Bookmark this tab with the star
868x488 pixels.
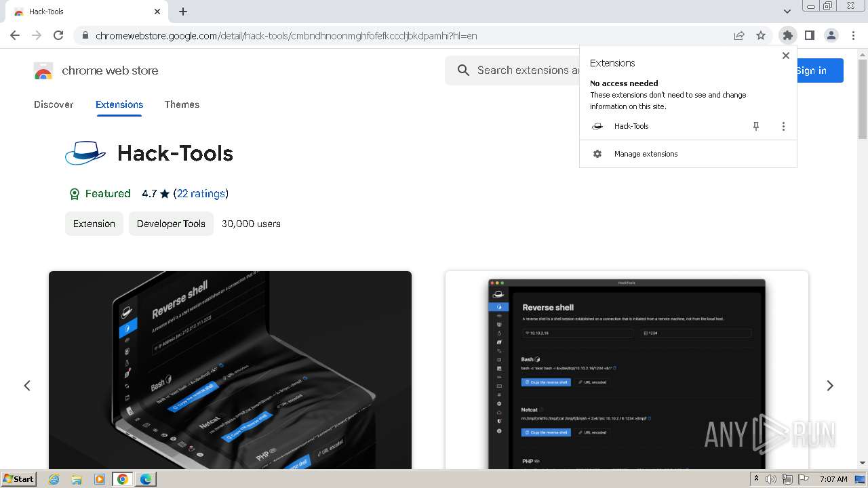click(761, 35)
